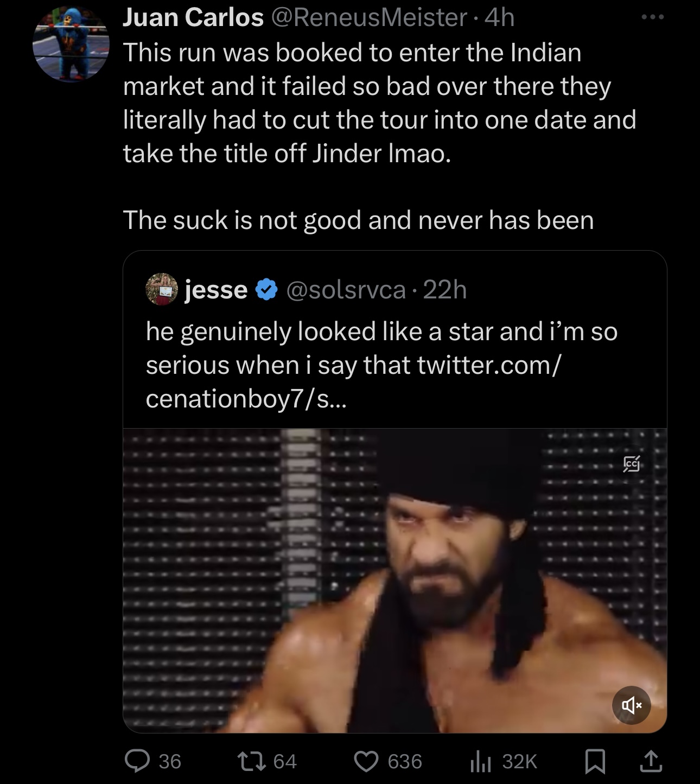
Task: Open jesse's small profile picture
Action: coord(162,290)
